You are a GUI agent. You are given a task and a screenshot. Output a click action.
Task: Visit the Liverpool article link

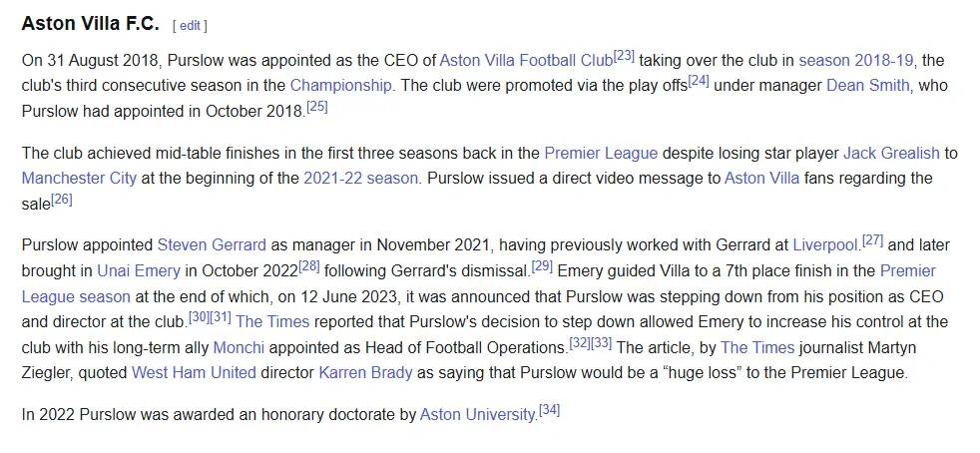point(826,244)
